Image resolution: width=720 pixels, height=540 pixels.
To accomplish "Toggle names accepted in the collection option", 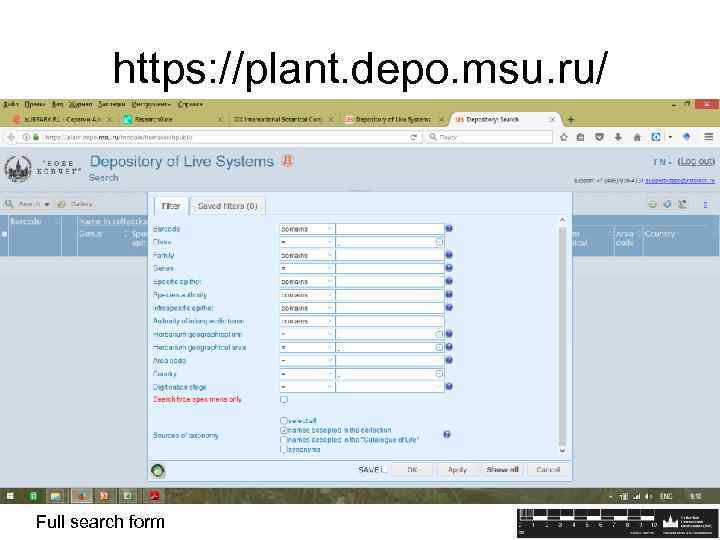I will [x=283, y=430].
